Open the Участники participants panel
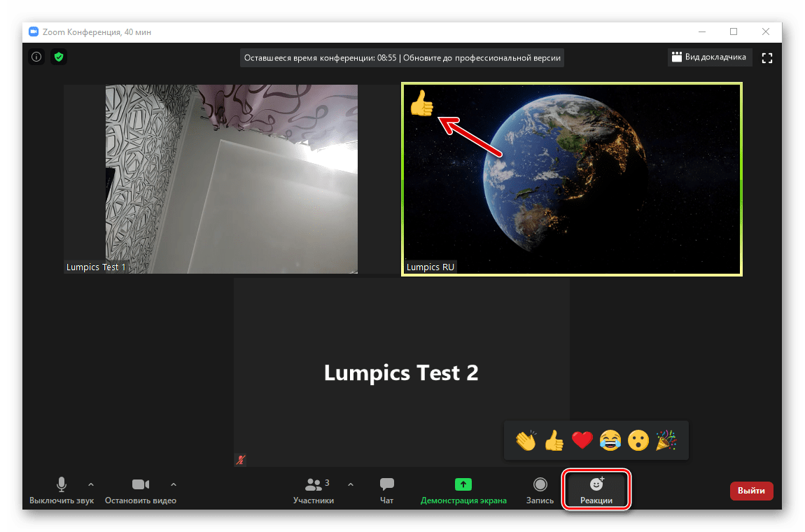The image size is (805, 532). click(x=314, y=491)
